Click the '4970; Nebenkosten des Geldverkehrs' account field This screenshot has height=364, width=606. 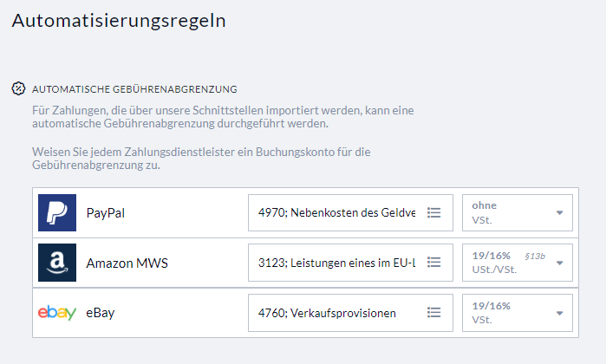coord(336,212)
